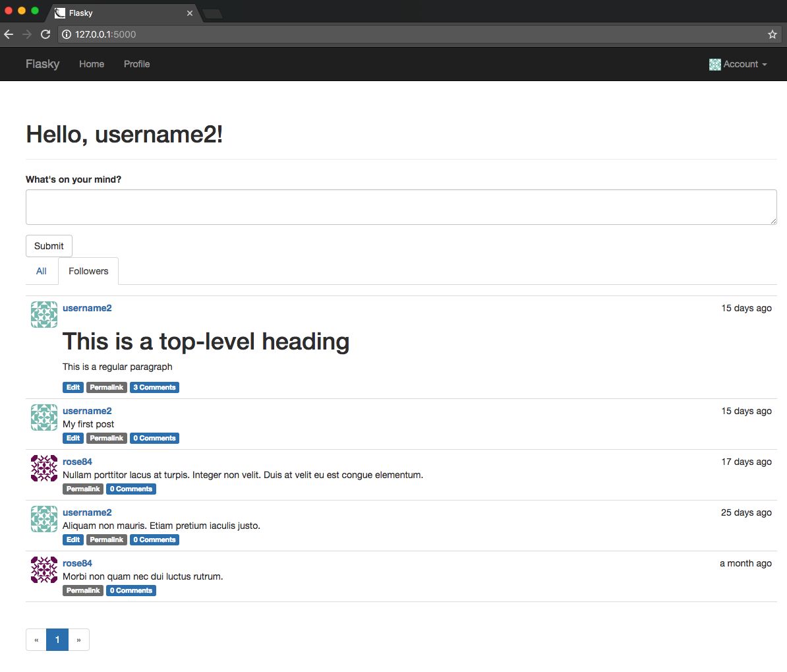The width and height of the screenshot is (787, 672).
Task: Switch to the All posts tab
Action: pos(42,271)
